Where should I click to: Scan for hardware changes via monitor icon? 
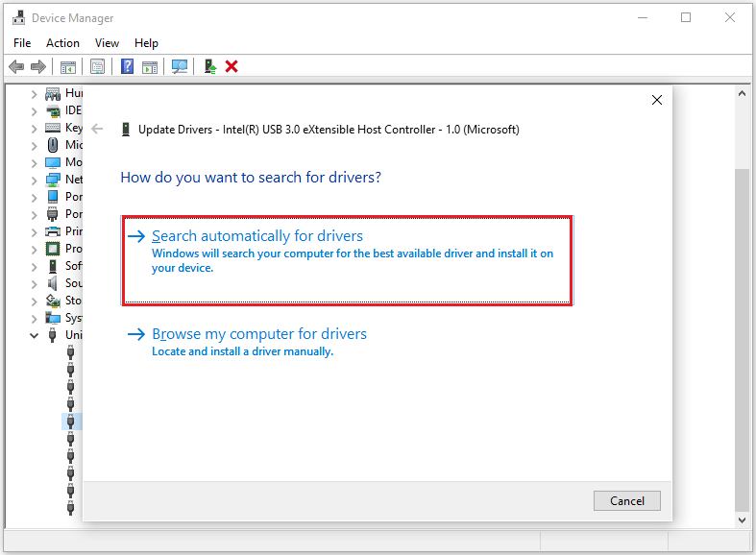180,66
